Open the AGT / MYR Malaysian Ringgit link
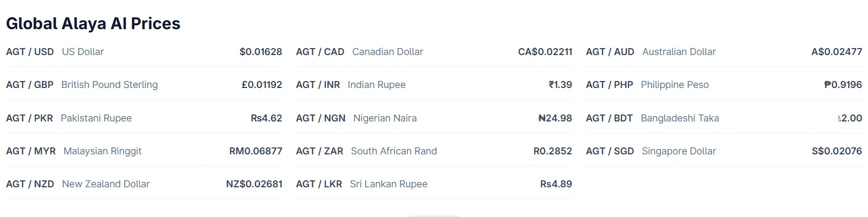The image size is (868, 217). pos(144,151)
